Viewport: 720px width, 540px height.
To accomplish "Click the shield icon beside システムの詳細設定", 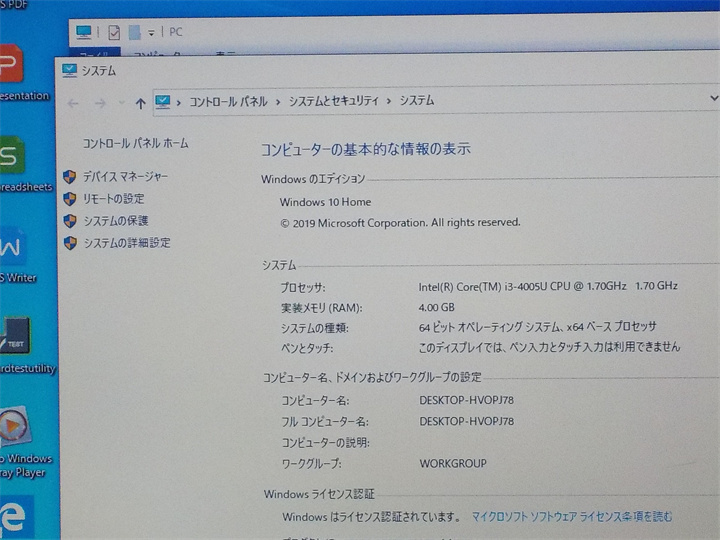I will (70, 243).
